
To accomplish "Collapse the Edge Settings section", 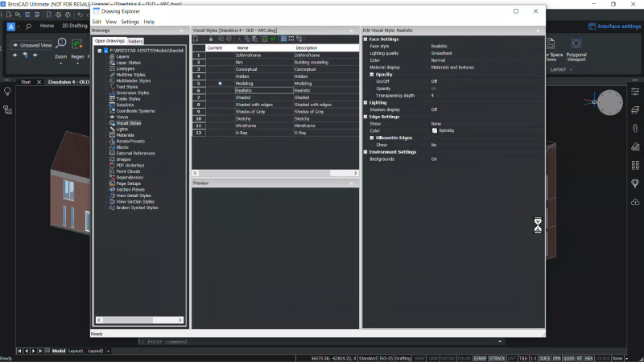I will 365,117.
